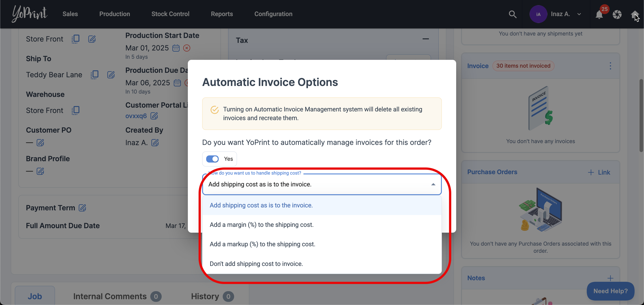Toggle automatic invoice management switch
The width and height of the screenshot is (644, 305).
point(212,159)
